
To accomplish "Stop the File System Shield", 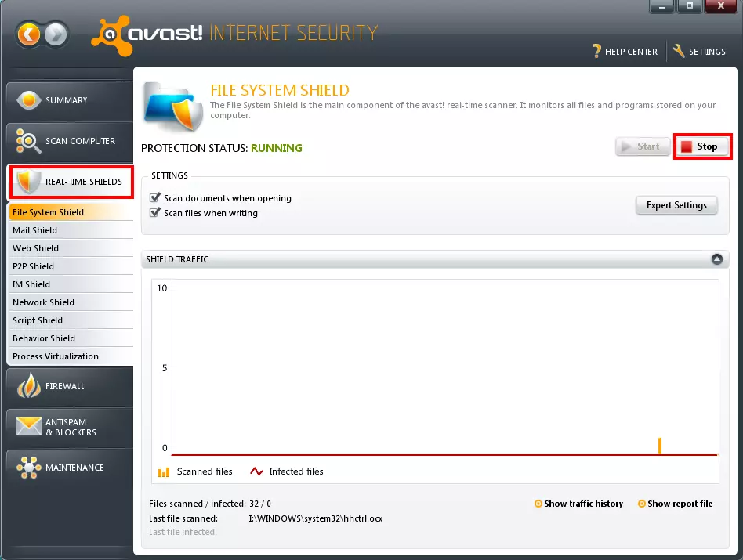I will click(702, 146).
